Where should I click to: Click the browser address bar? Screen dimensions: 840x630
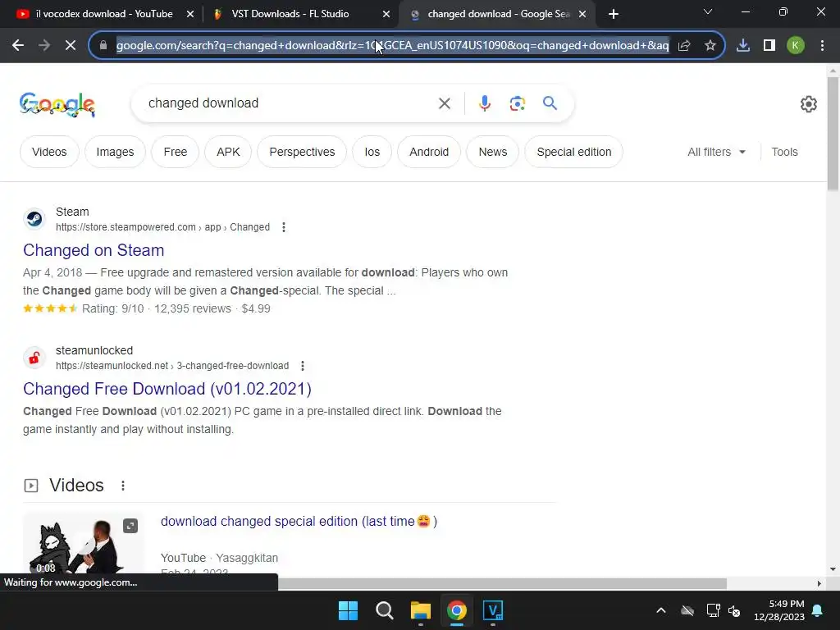point(392,46)
